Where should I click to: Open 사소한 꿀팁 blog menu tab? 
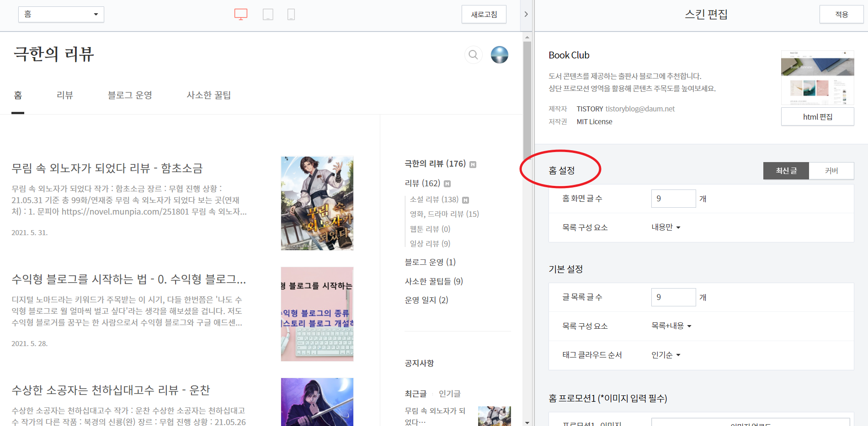[x=209, y=95]
